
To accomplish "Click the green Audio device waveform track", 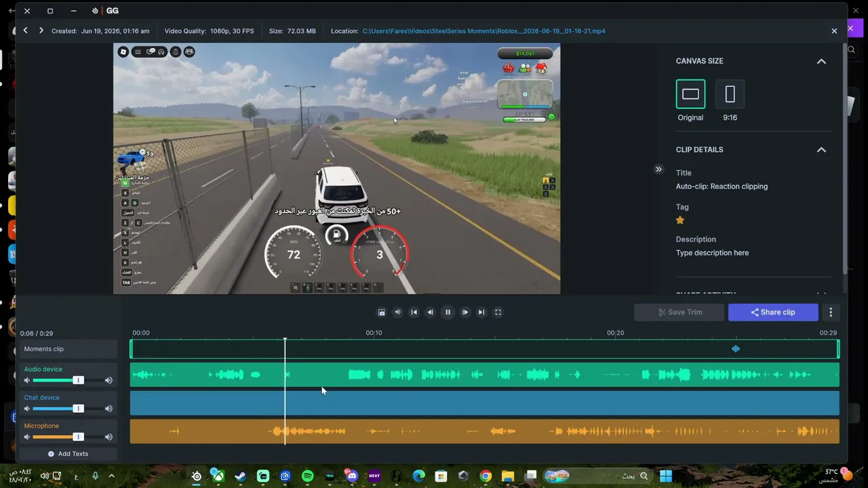I will (485, 375).
